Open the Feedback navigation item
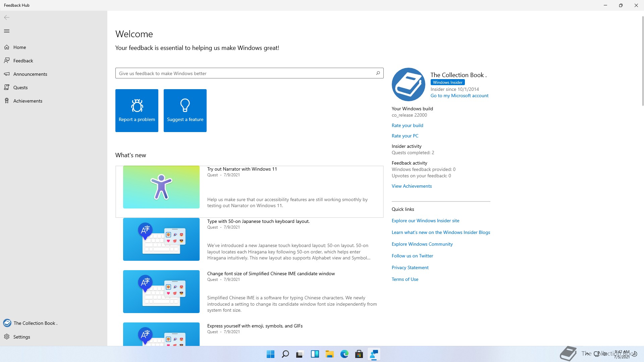644x362 pixels. pos(54,61)
